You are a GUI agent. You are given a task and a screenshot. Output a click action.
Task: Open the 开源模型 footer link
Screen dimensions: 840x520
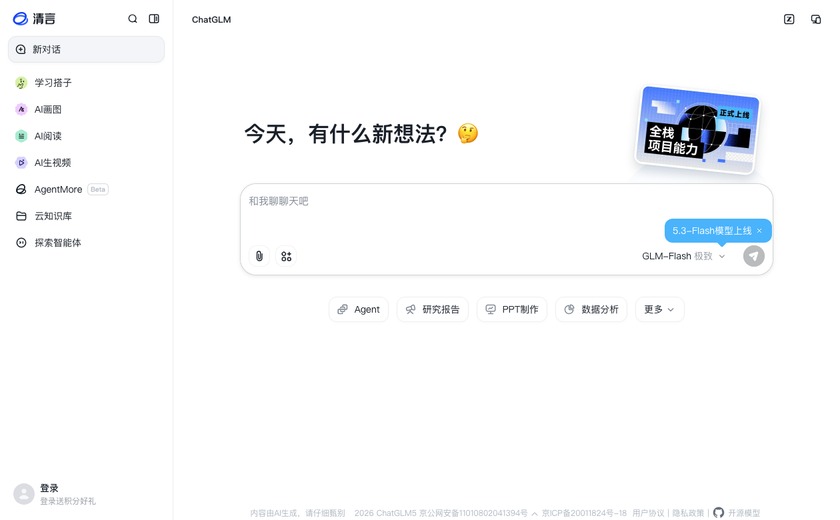coord(744,513)
